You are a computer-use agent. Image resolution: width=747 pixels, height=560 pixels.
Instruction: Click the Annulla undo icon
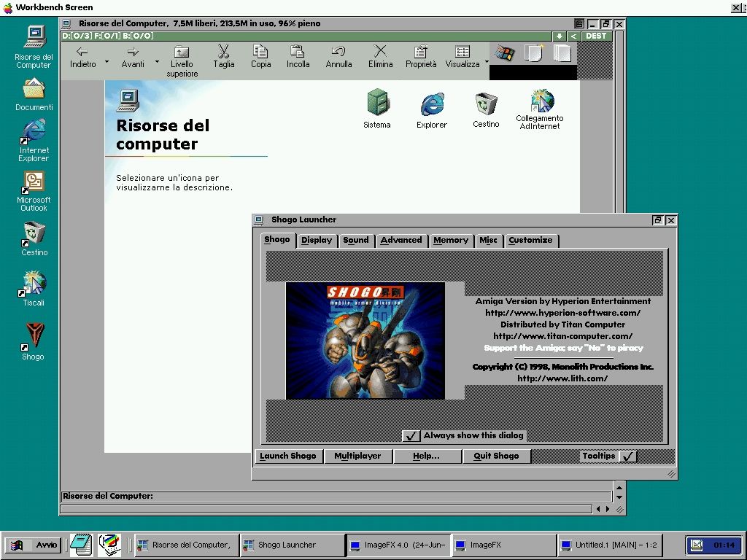pos(338,51)
